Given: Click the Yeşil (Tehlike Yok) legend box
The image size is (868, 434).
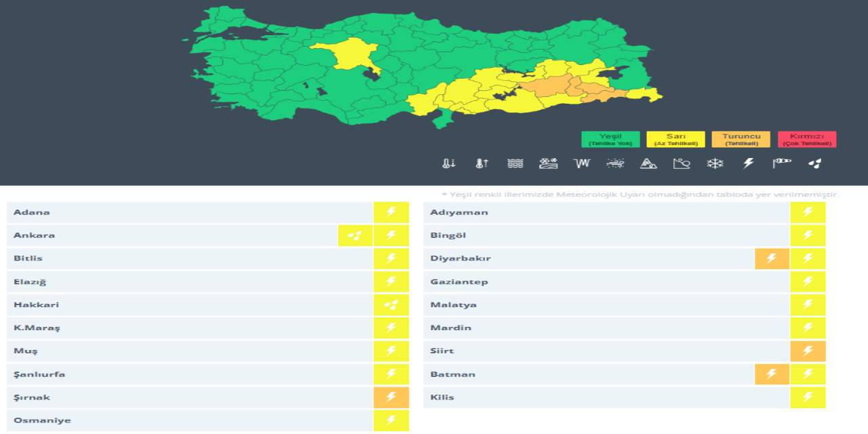Looking at the screenshot, I should point(610,140).
